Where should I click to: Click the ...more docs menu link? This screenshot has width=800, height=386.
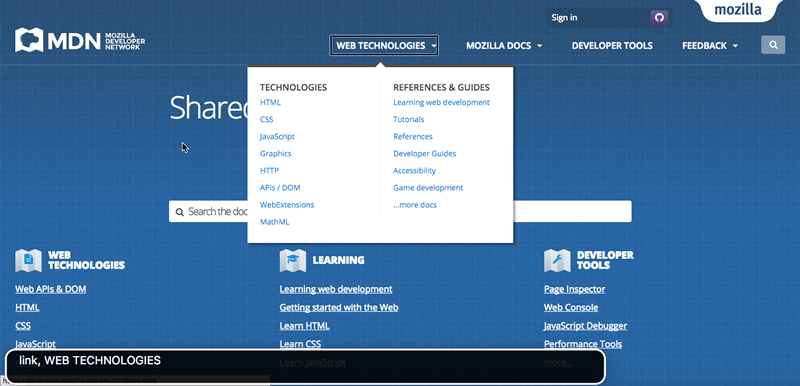tap(415, 205)
